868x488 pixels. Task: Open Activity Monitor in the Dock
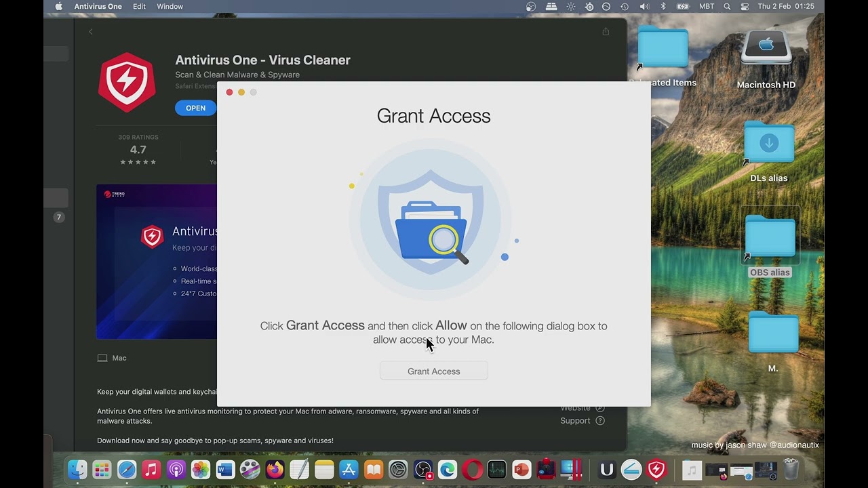pos(497,469)
